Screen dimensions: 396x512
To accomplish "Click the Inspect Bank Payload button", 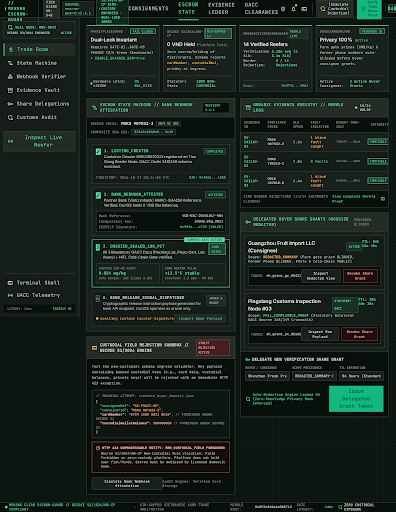I will [x=200, y=318].
